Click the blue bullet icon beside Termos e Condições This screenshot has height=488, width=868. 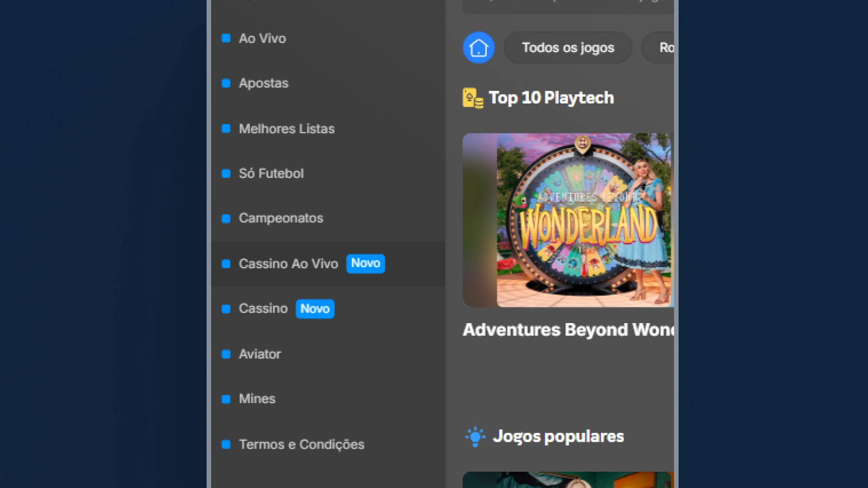click(226, 444)
